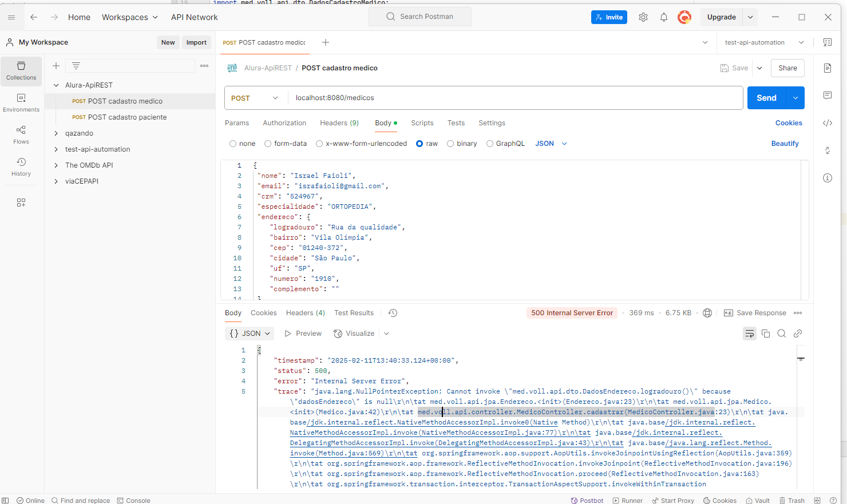The width and height of the screenshot is (847, 504).
Task: Open Environments in the sidebar
Action: tap(21, 103)
